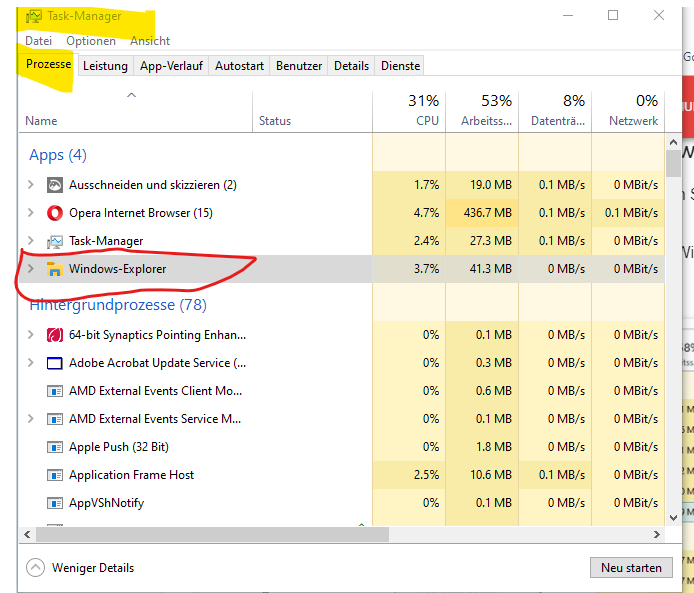Switch to the Benutzer tab
694x593 pixels.
[299, 66]
